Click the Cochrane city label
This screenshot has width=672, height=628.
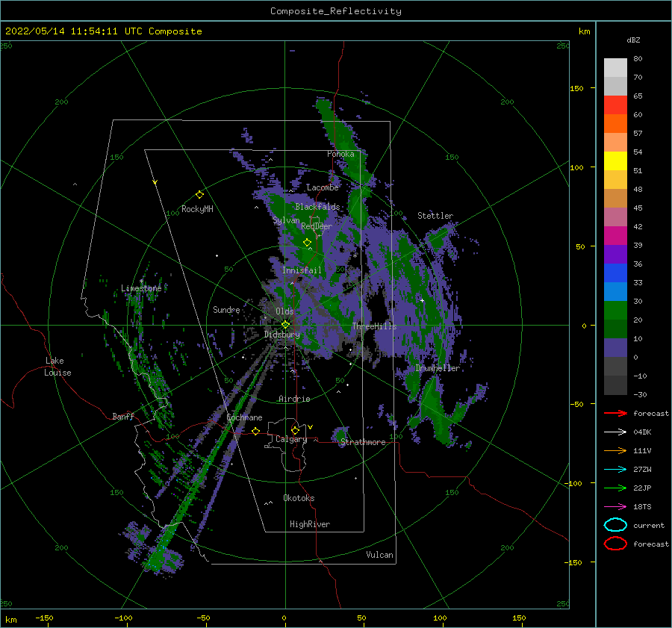click(x=244, y=417)
